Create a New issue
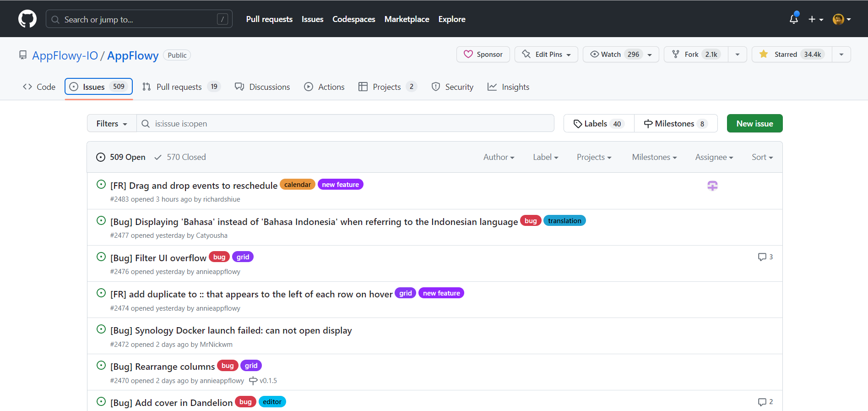868x411 pixels. pos(754,123)
